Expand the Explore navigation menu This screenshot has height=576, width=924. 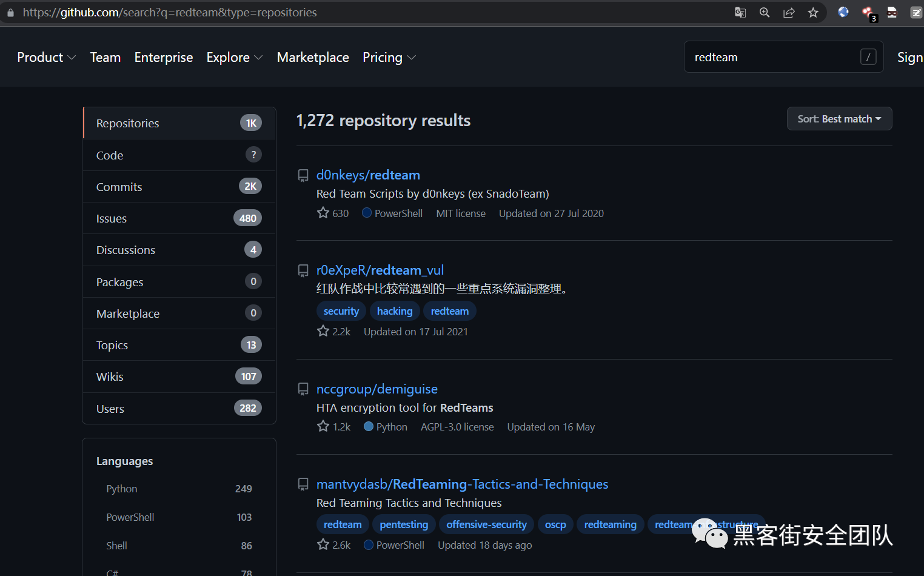pos(235,57)
